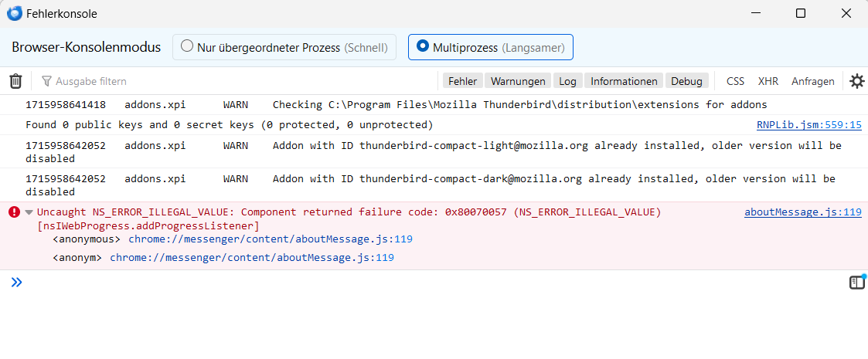This screenshot has height=359, width=868.
Task: Open console settings gear menu
Action: point(856,81)
